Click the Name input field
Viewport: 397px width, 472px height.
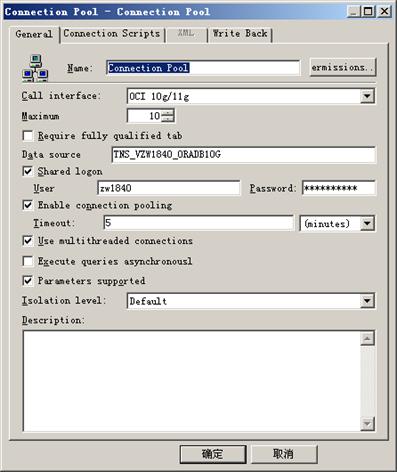point(203,68)
